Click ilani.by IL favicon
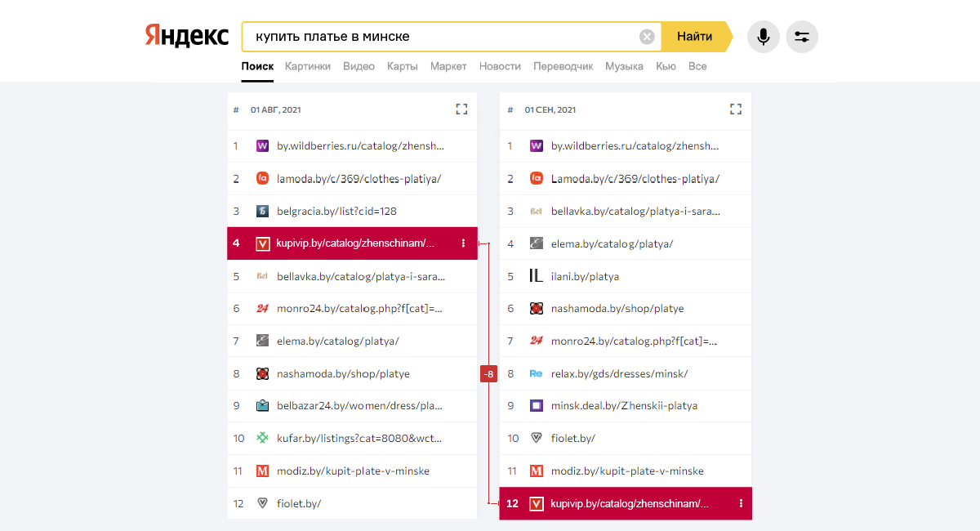The width and height of the screenshot is (980, 531). pyautogui.click(x=537, y=276)
